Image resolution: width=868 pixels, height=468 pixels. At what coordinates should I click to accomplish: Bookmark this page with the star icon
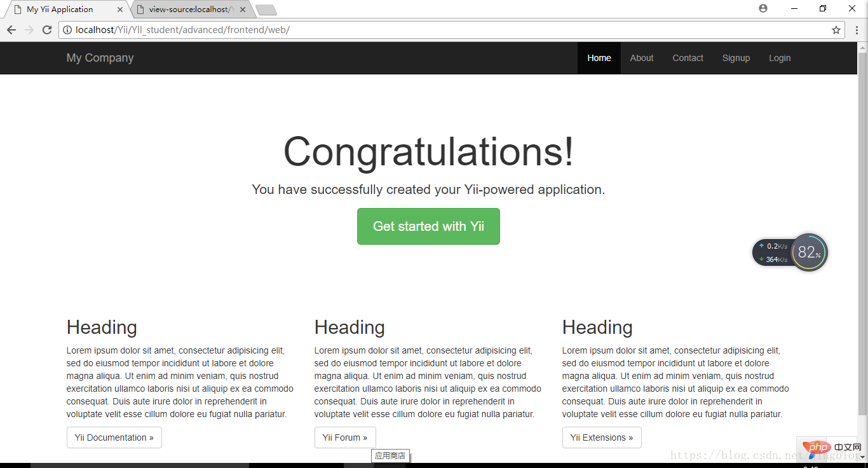(836, 30)
